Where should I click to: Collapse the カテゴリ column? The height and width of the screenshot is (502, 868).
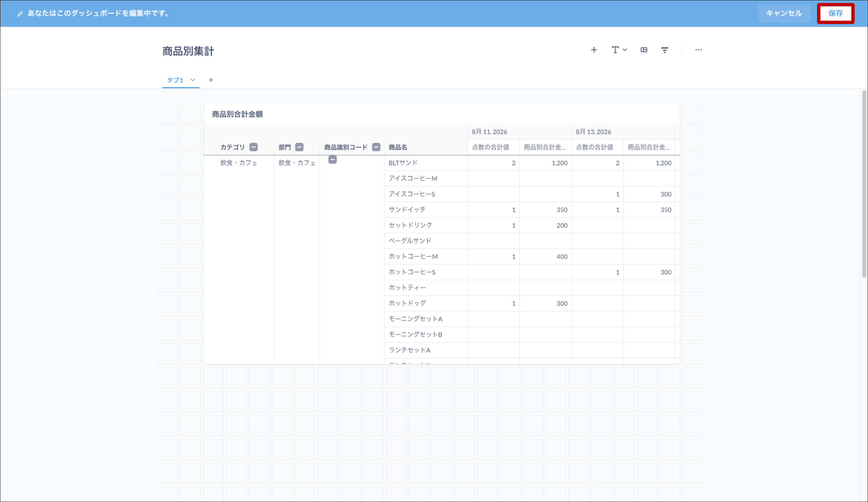(253, 147)
